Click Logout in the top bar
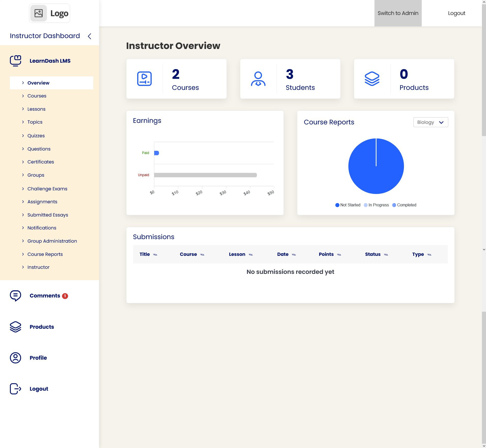 [457, 13]
